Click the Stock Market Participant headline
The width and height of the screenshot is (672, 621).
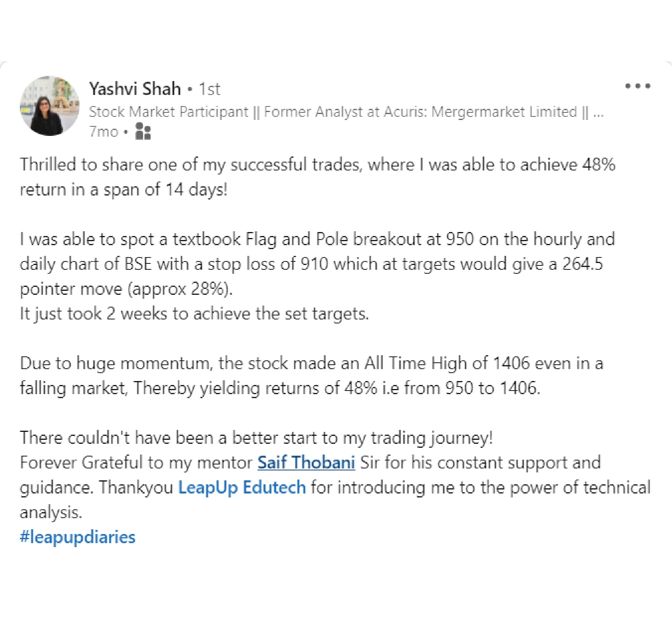pyautogui.click(x=168, y=112)
